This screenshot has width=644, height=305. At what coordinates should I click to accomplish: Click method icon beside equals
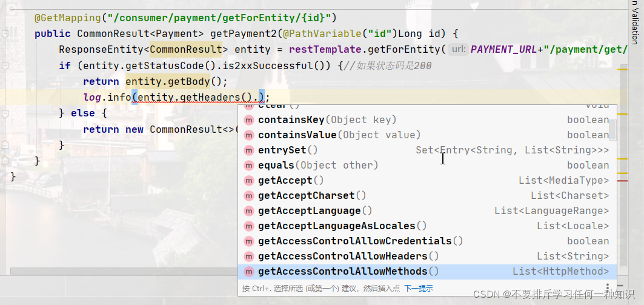click(x=249, y=166)
